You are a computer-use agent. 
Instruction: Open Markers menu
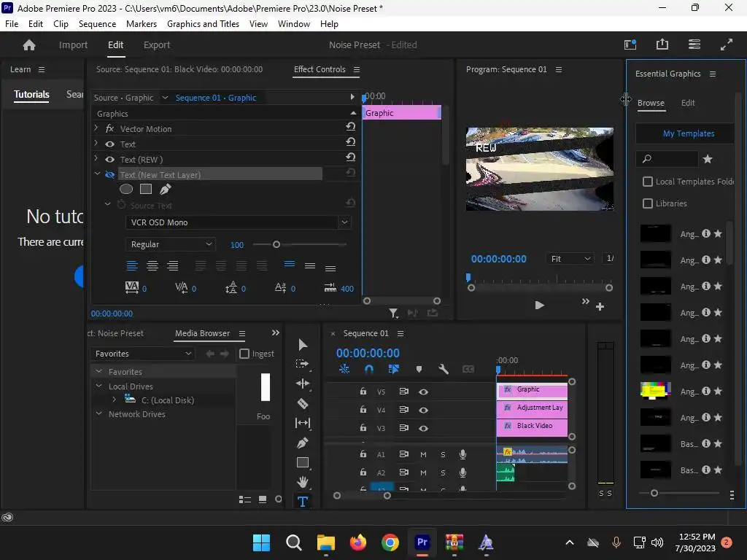(x=141, y=24)
